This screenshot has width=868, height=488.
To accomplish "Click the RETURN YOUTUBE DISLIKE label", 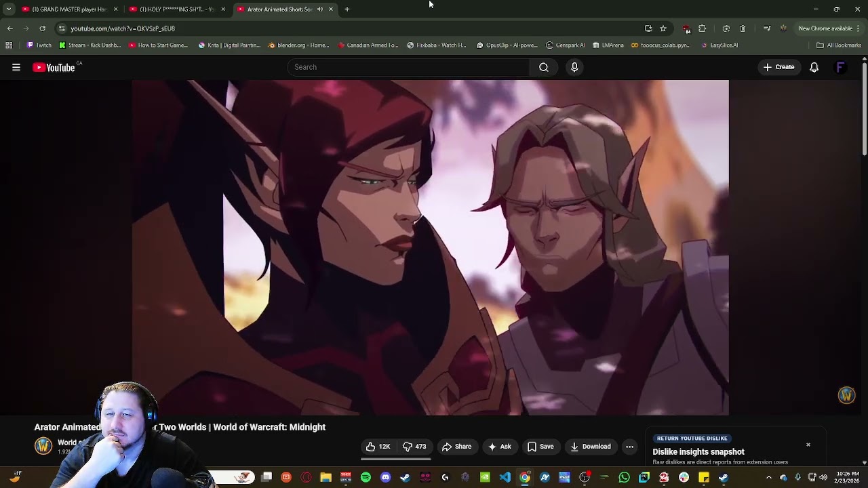I will [x=692, y=439].
